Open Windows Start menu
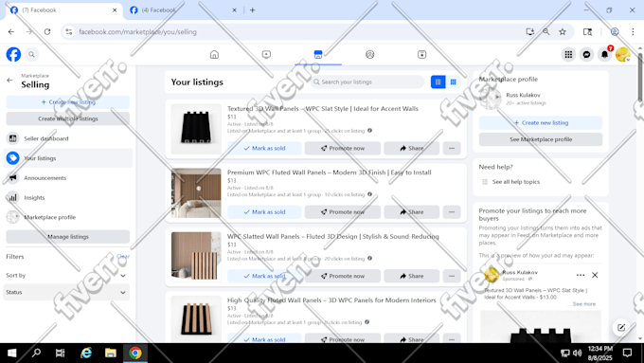The height and width of the screenshot is (363, 644). 12,353
